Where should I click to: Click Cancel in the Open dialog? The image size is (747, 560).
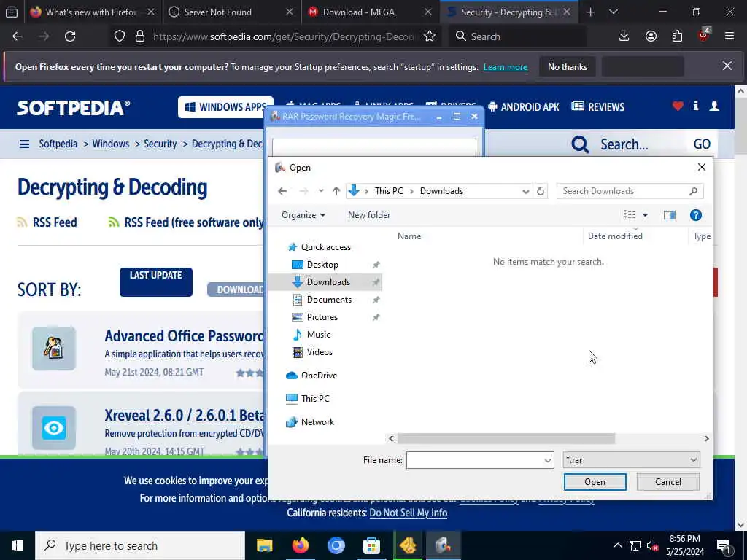point(668,482)
